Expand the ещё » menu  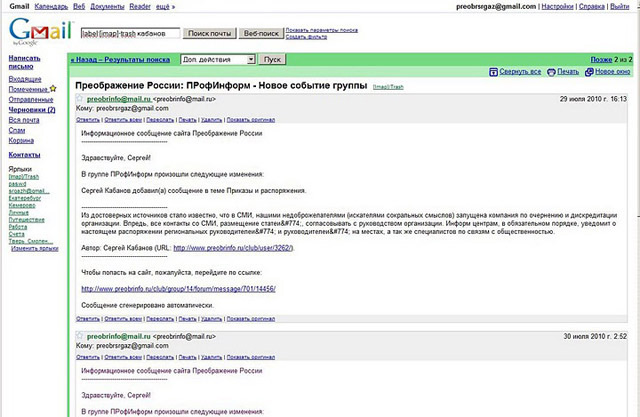[x=165, y=7]
